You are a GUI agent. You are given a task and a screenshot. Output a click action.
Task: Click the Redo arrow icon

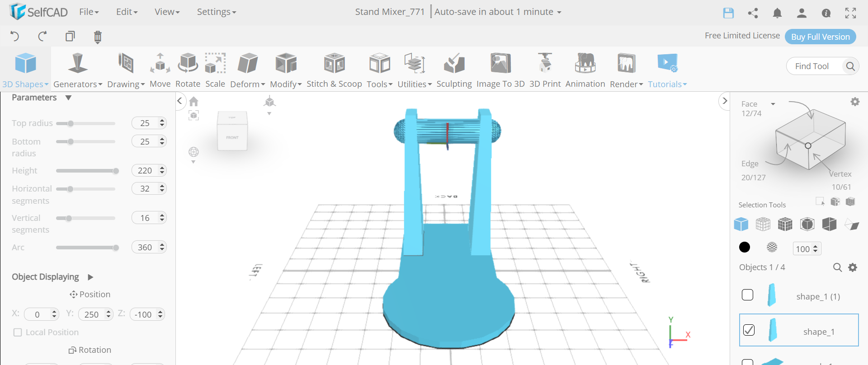click(42, 36)
